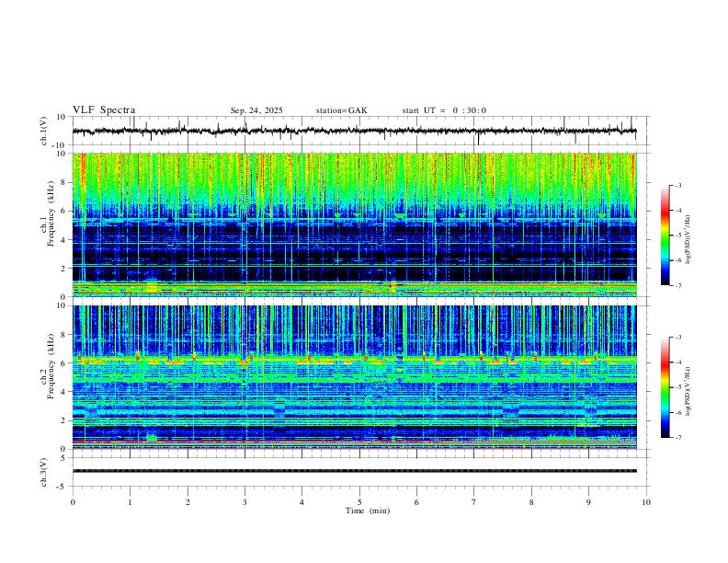Click the ch.1 spectrogram "2" kHz tick label

click(x=65, y=269)
